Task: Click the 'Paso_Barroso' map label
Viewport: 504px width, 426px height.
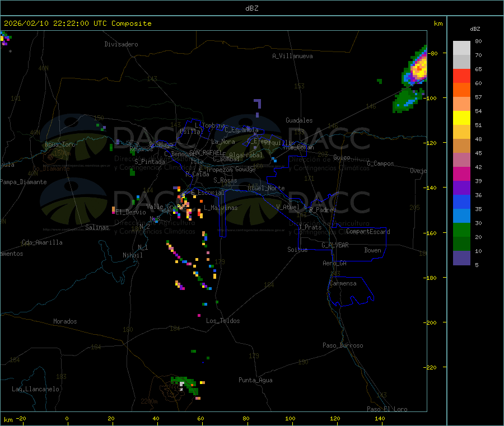Action: (343, 345)
